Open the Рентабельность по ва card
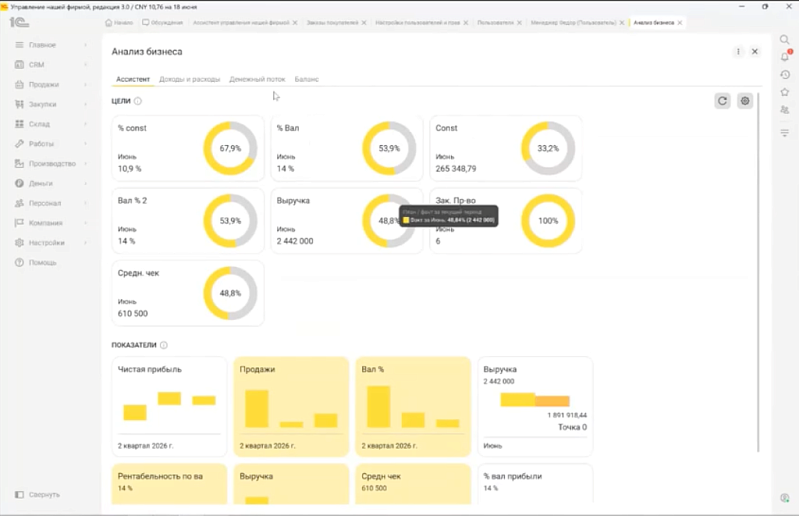 click(169, 484)
